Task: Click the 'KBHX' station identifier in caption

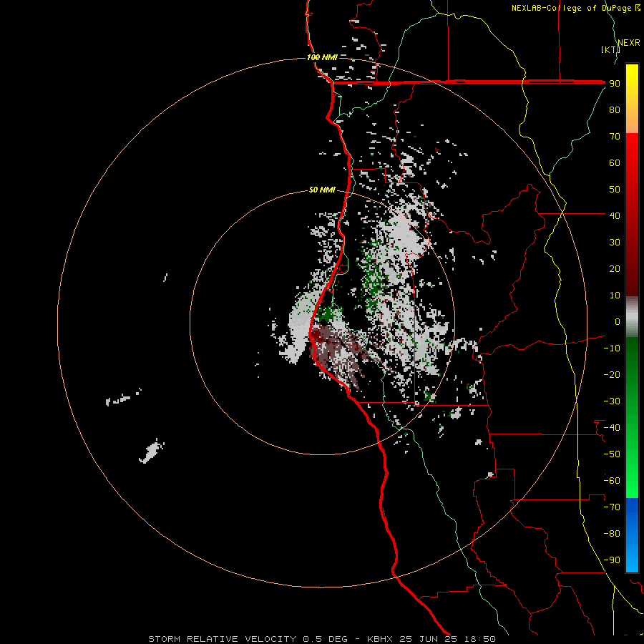Action: pos(380,639)
